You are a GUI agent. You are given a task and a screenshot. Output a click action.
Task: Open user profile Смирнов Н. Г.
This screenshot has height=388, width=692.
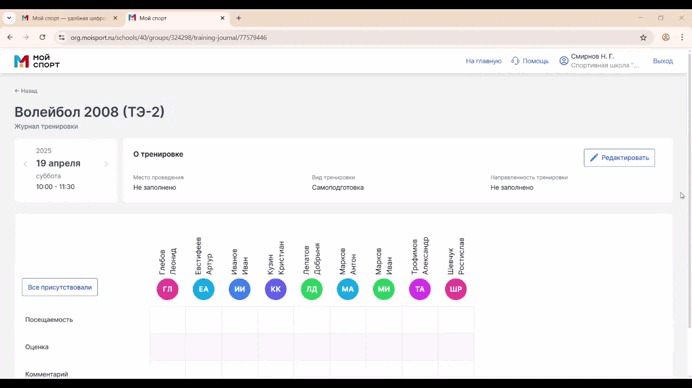point(599,61)
